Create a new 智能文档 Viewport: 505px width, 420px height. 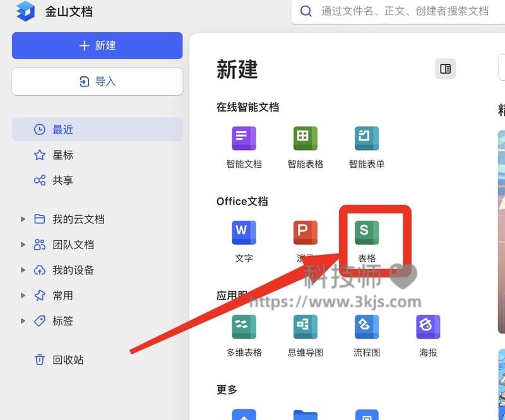pos(244,148)
